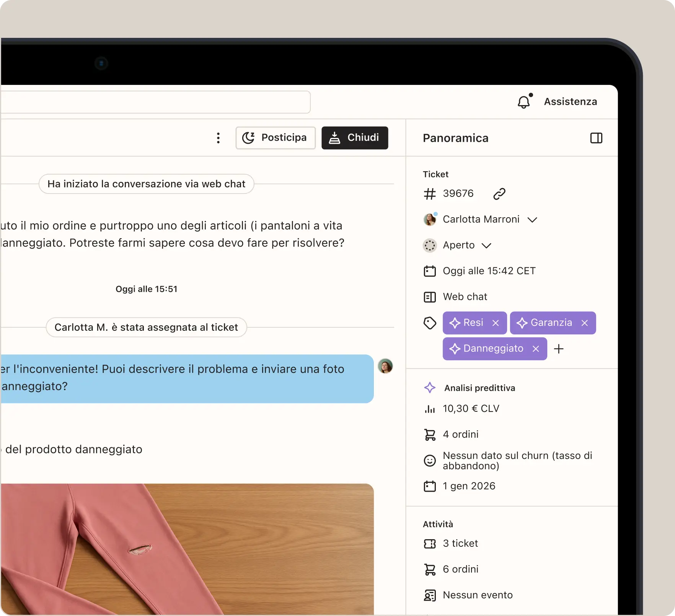Open the notifications bell

pyautogui.click(x=524, y=102)
